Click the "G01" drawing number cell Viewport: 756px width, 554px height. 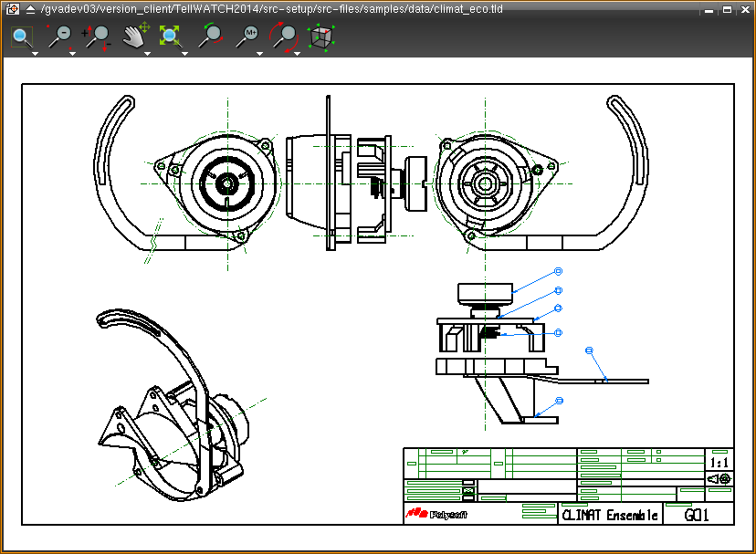tap(697, 516)
